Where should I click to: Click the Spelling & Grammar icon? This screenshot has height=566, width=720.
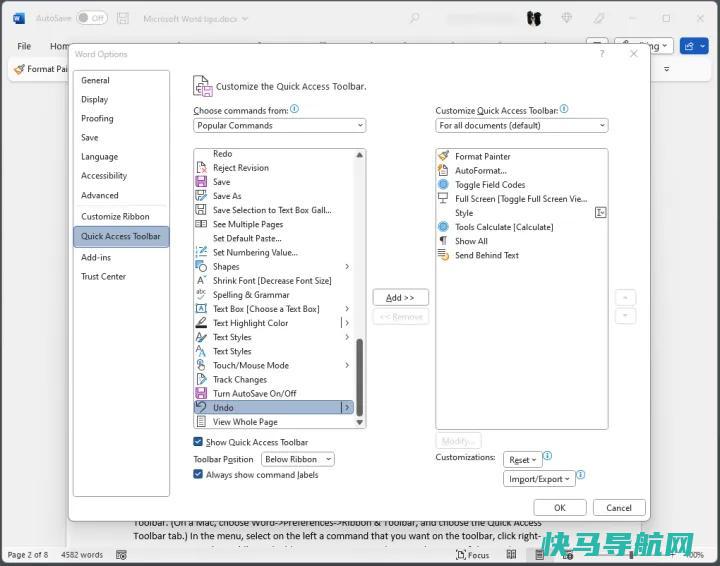tap(201, 294)
